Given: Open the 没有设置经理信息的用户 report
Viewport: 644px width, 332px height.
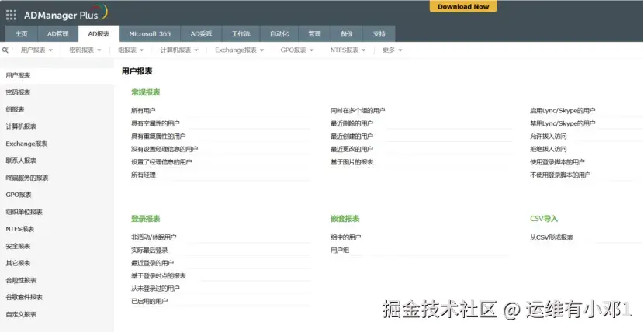Looking at the screenshot, I should (164, 149).
